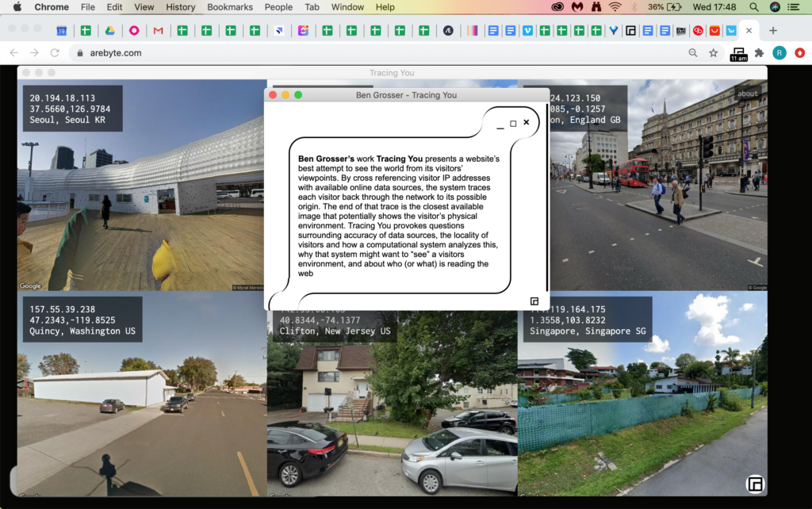Click the arebyte icon inside the popup
The height and width of the screenshot is (509, 812).
(534, 301)
